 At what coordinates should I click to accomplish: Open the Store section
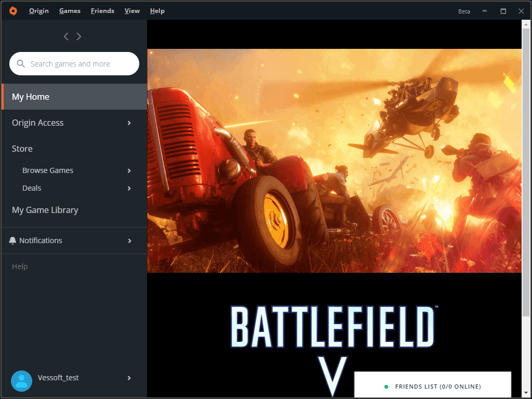(22, 149)
